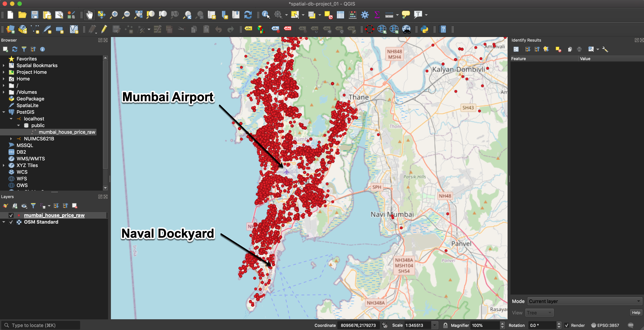Viewport: 644px width, 330px height.
Task: Expand the XYZ Tiles browser node
Action: coord(4,165)
